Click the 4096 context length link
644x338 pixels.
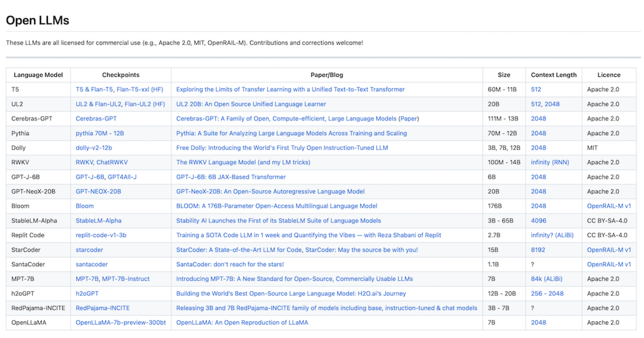(x=538, y=220)
